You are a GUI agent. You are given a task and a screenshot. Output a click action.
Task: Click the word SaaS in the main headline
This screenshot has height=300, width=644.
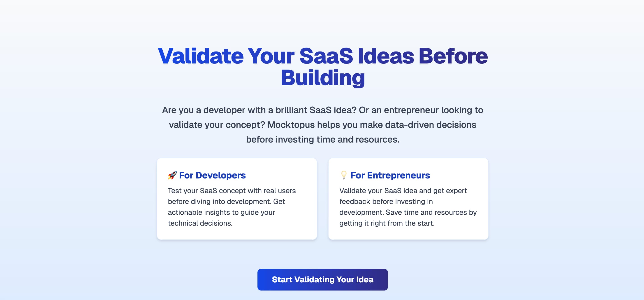(x=326, y=56)
